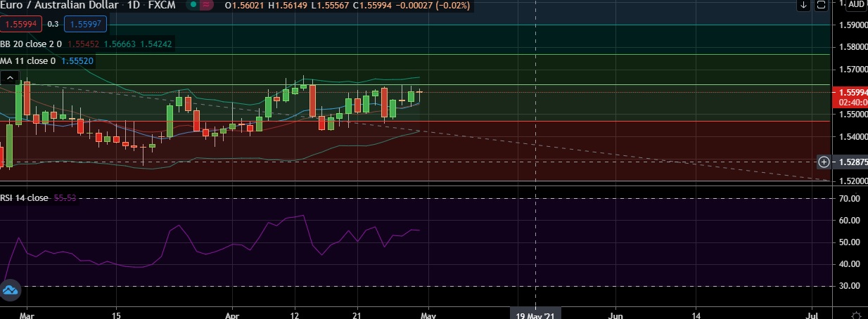Click the 19 May '21 date label
This screenshot has height=319, width=868.
(535, 313)
